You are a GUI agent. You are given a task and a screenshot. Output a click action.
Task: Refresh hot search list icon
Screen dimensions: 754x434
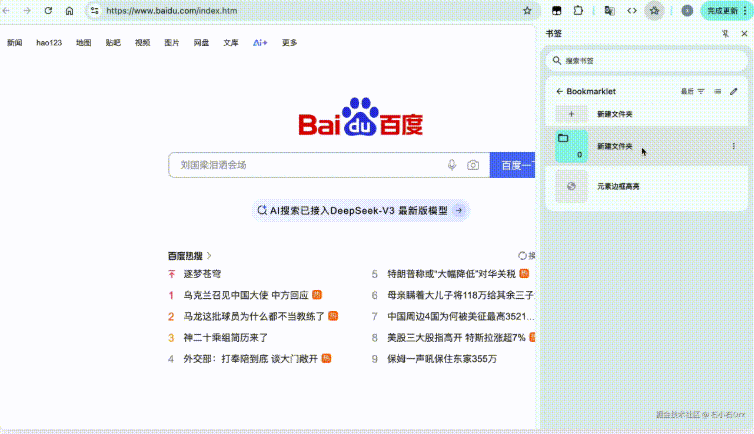click(522, 256)
